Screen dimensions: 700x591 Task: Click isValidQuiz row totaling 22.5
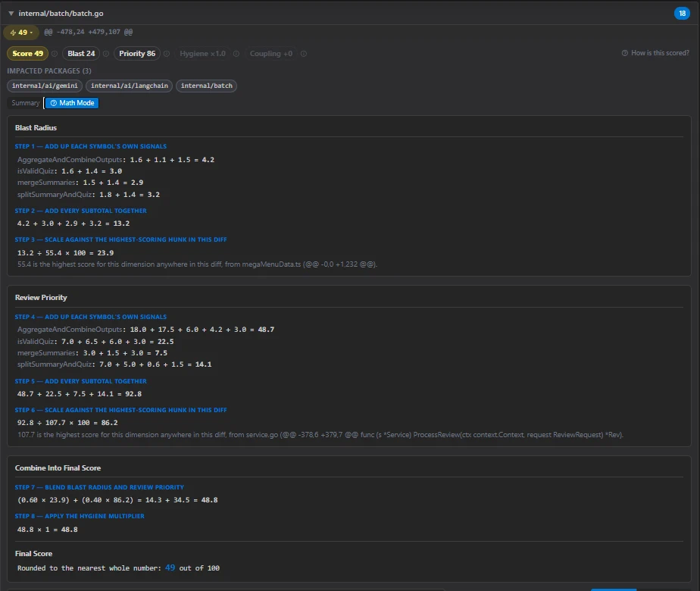click(x=95, y=342)
